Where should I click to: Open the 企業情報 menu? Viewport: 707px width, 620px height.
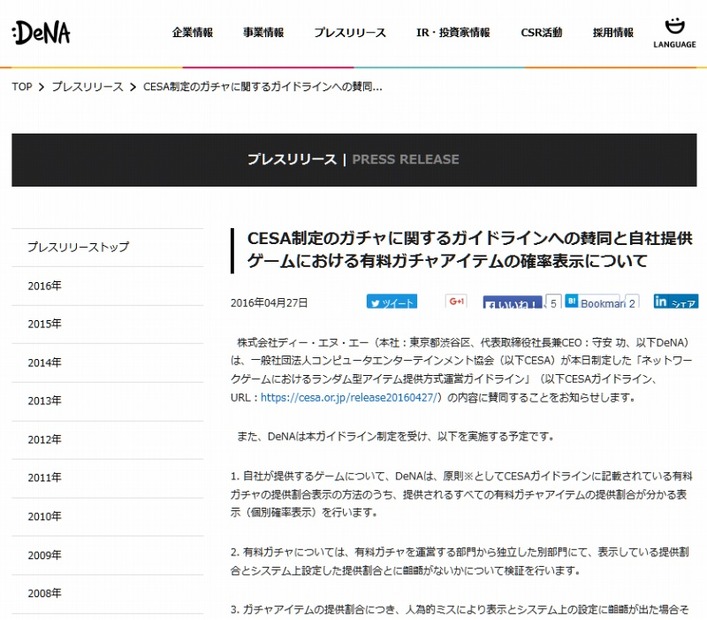(x=192, y=33)
